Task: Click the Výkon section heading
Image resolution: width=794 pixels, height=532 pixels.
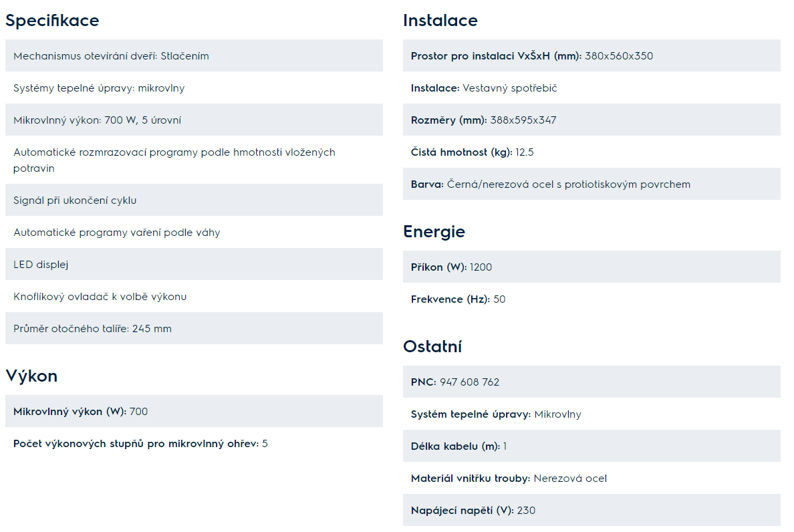Action: [x=31, y=376]
